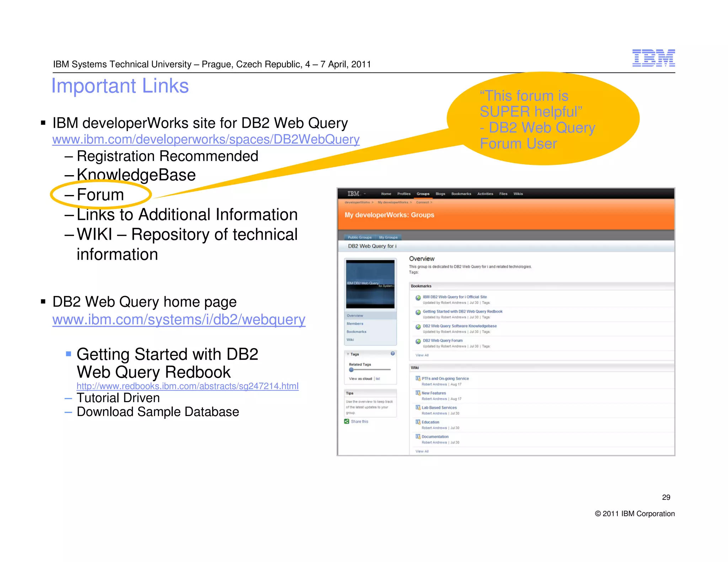Viewport: 728px width, 562px height.
Task: Click the Related Tags slider handle
Action: point(351,370)
